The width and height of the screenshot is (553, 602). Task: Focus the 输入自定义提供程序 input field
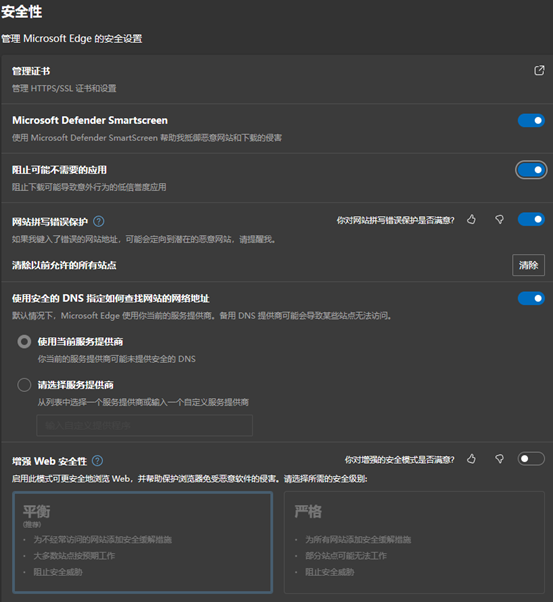[145, 425]
